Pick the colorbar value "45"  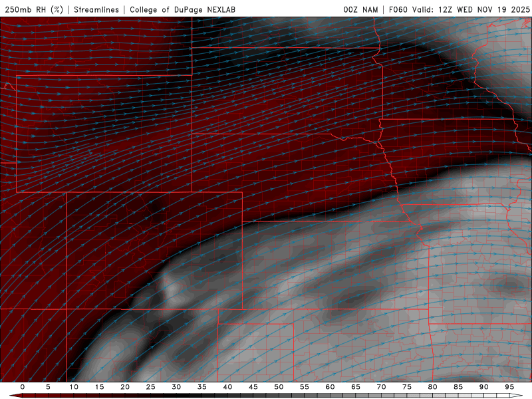[x=253, y=387]
